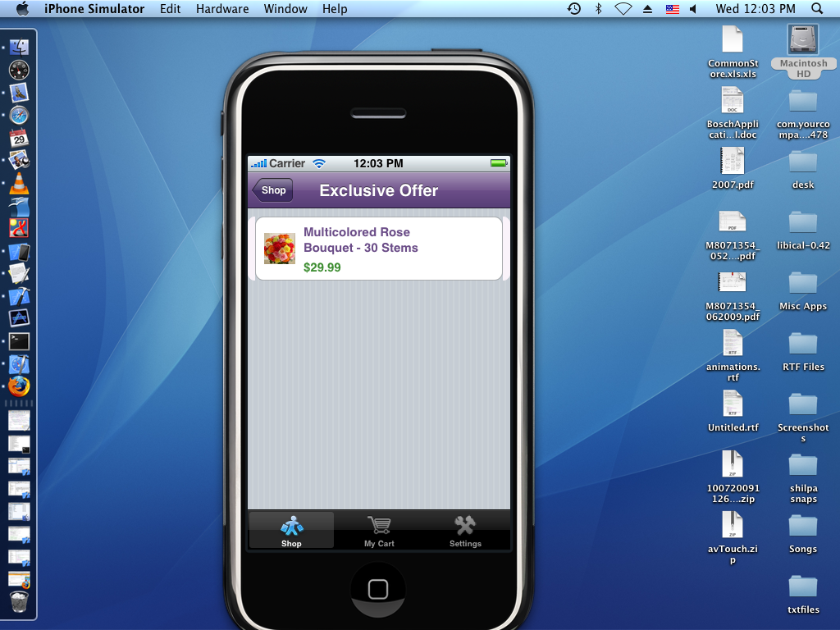
Task: Tap the rose bouquet product thumbnail
Action: pyautogui.click(x=280, y=249)
